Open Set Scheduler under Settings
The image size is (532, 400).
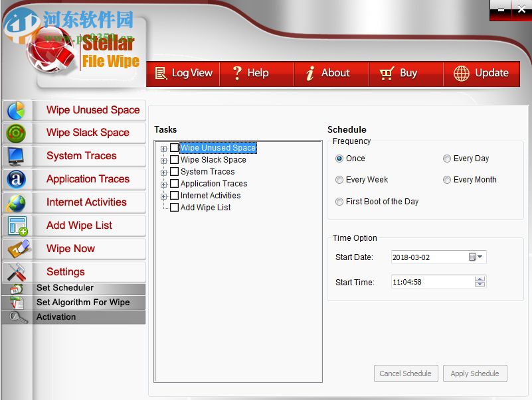(74, 288)
